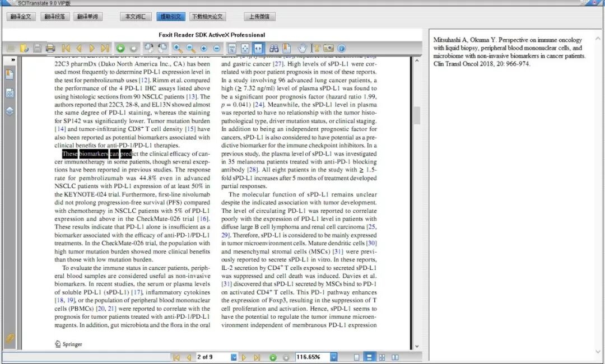This screenshot has height=364, width=605.
Task: Jump to last page in top toolbar
Action: click(x=105, y=48)
